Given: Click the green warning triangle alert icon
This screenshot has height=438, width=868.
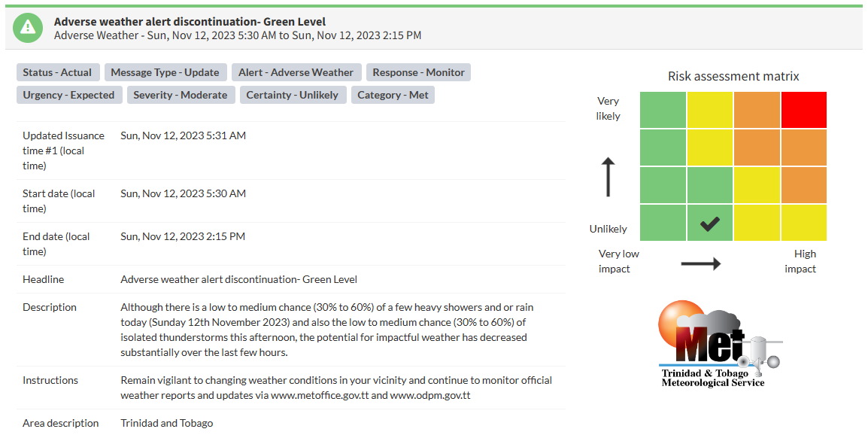Looking at the screenshot, I should click(x=28, y=28).
